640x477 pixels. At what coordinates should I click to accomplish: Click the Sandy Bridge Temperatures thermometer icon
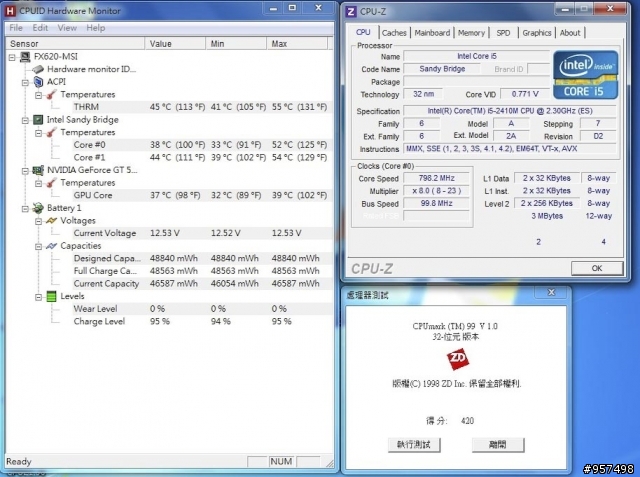pyautogui.click(x=51, y=132)
